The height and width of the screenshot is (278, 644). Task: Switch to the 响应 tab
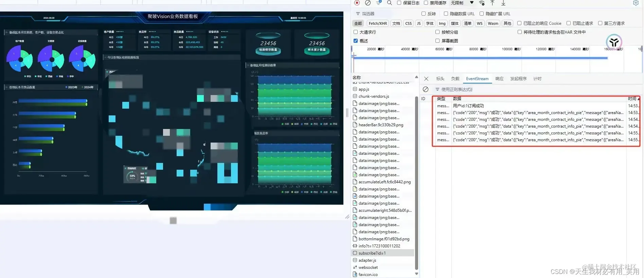click(499, 79)
